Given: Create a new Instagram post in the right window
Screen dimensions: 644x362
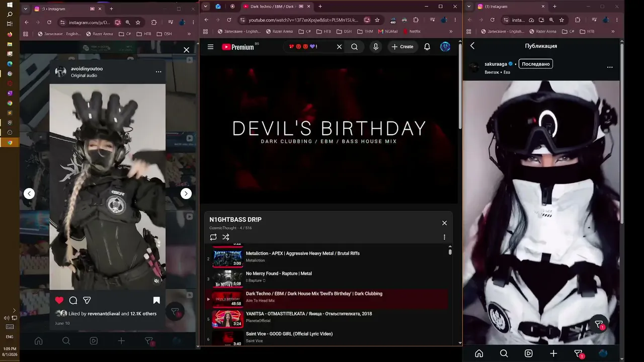Looking at the screenshot, I should click(x=553, y=353).
